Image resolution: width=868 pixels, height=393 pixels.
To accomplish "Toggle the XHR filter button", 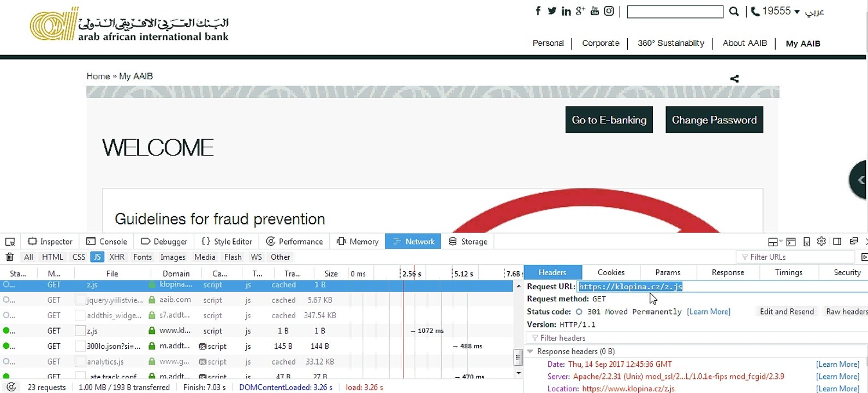I will 117,257.
